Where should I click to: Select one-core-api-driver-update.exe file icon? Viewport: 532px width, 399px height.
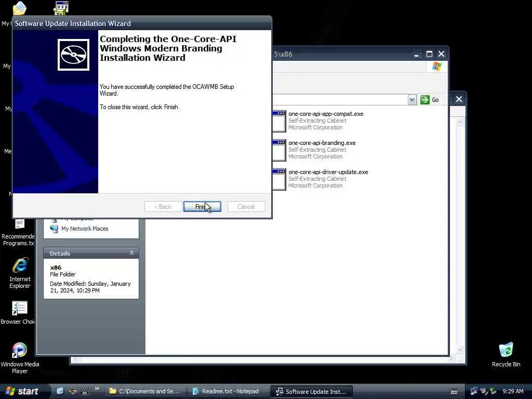click(x=279, y=179)
